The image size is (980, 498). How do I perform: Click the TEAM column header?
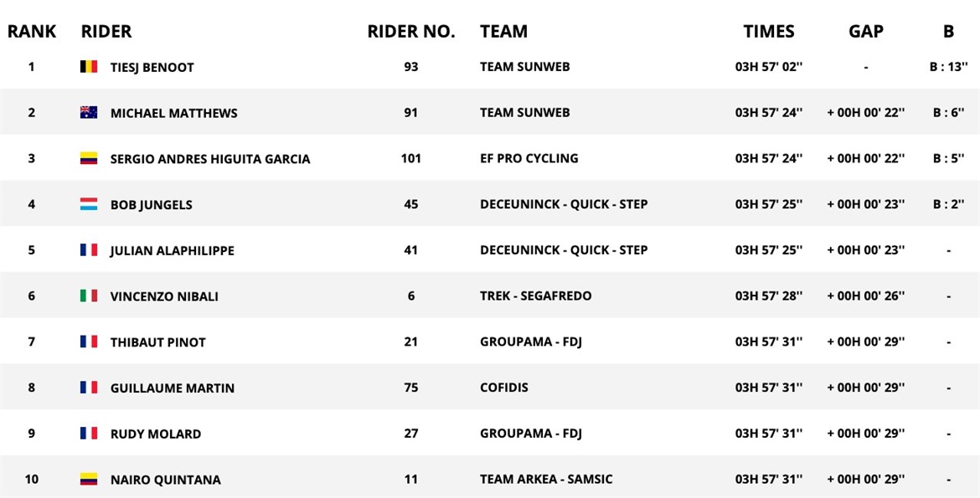pyautogui.click(x=503, y=32)
